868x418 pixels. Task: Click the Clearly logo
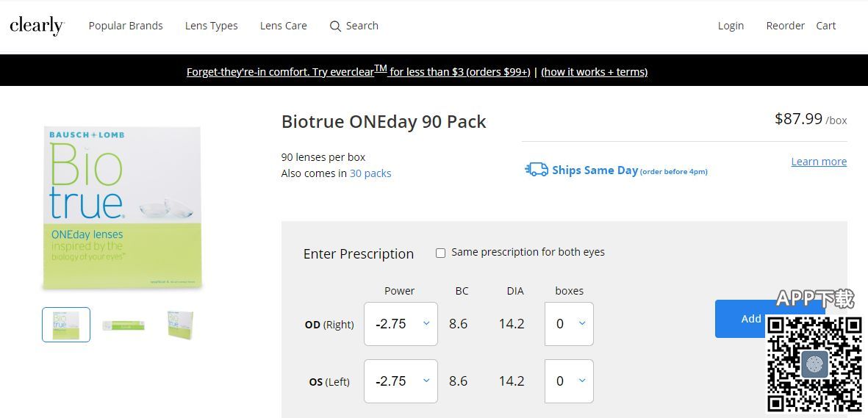click(x=37, y=26)
